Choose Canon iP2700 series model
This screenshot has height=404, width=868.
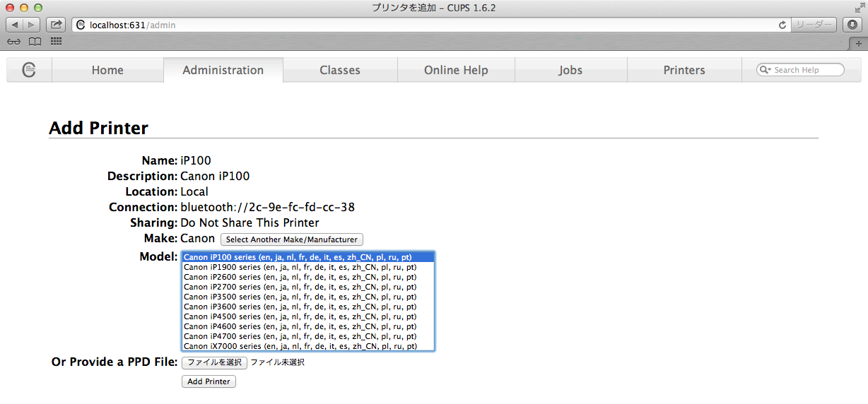coord(308,287)
